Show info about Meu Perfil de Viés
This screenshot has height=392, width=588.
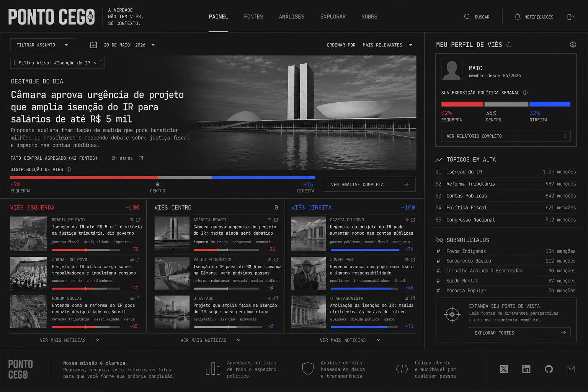509,45
